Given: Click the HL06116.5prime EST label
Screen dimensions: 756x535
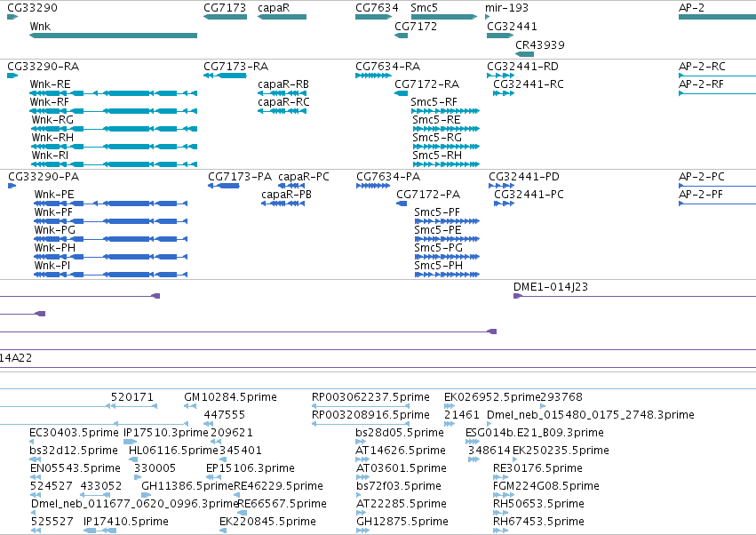Looking at the screenshot, I should [x=173, y=450].
